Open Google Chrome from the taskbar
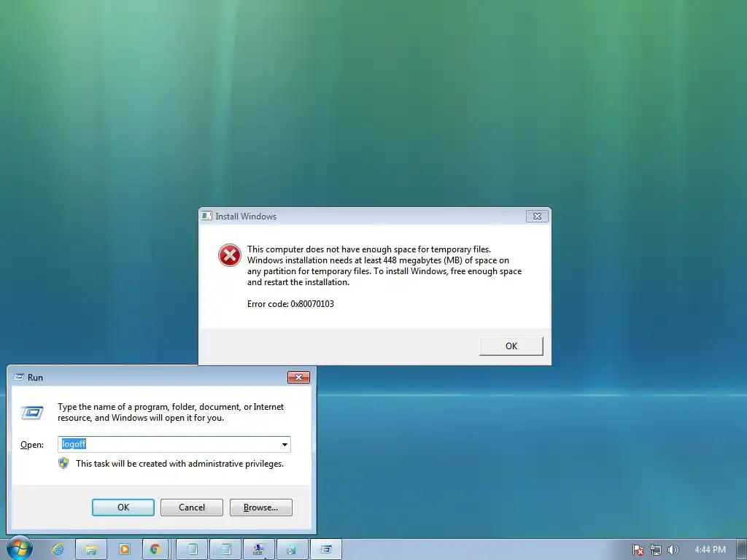The width and height of the screenshot is (747, 560). coord(155,549)
